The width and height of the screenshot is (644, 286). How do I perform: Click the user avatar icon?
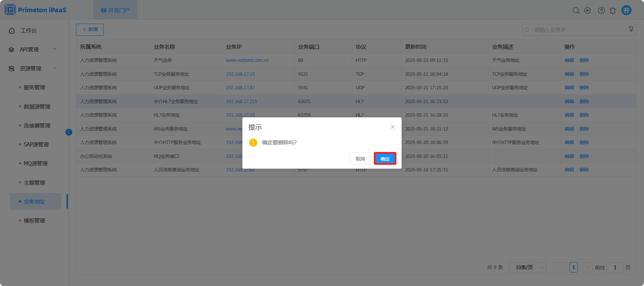click(626, 10)
